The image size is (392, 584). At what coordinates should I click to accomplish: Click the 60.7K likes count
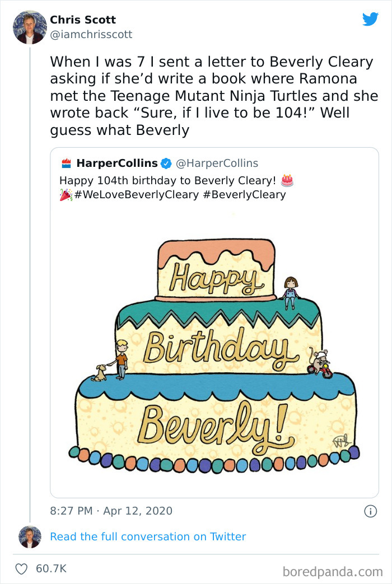click(x=51, y=568)
